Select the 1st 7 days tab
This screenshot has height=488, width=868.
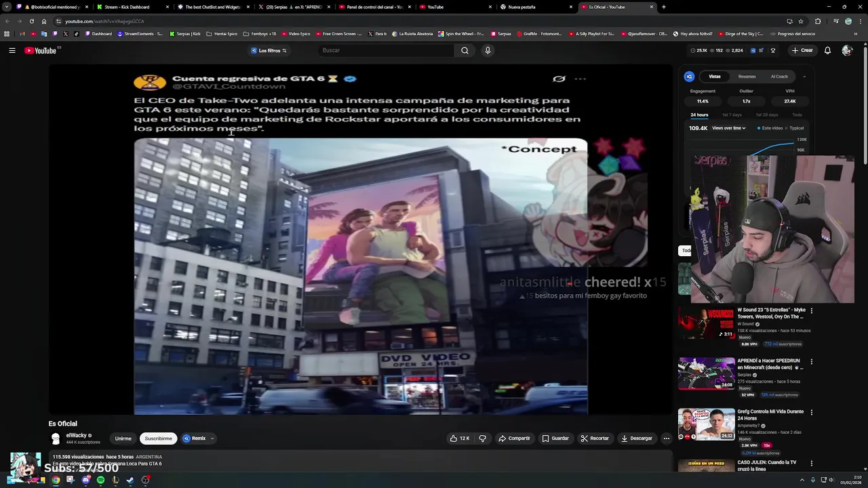pyautogui.click(x=732, y=115)
